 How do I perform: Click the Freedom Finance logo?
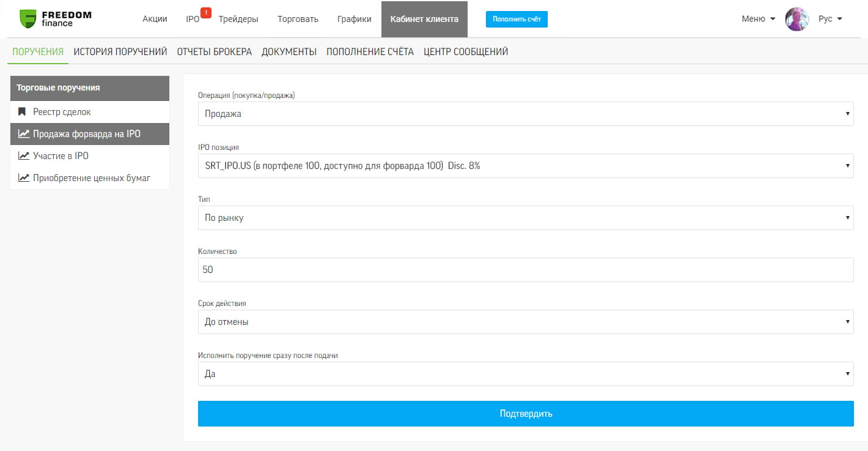tap(55, 19)
